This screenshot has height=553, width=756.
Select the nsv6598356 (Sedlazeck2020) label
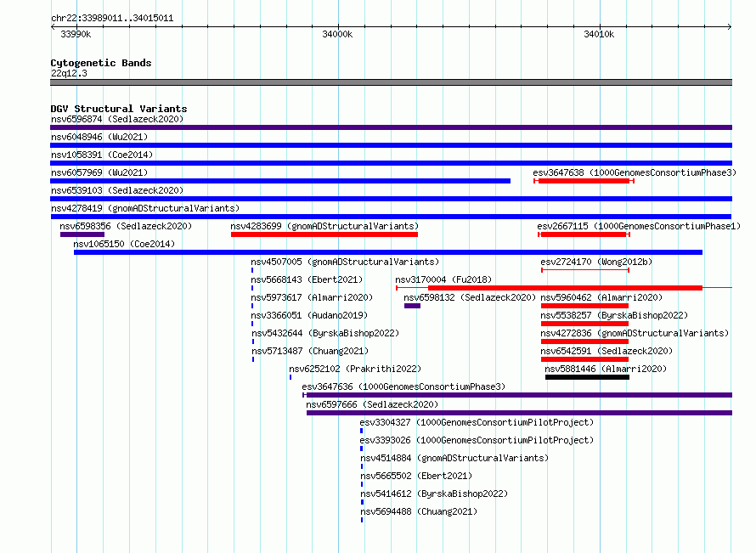[x=126, y=226]
